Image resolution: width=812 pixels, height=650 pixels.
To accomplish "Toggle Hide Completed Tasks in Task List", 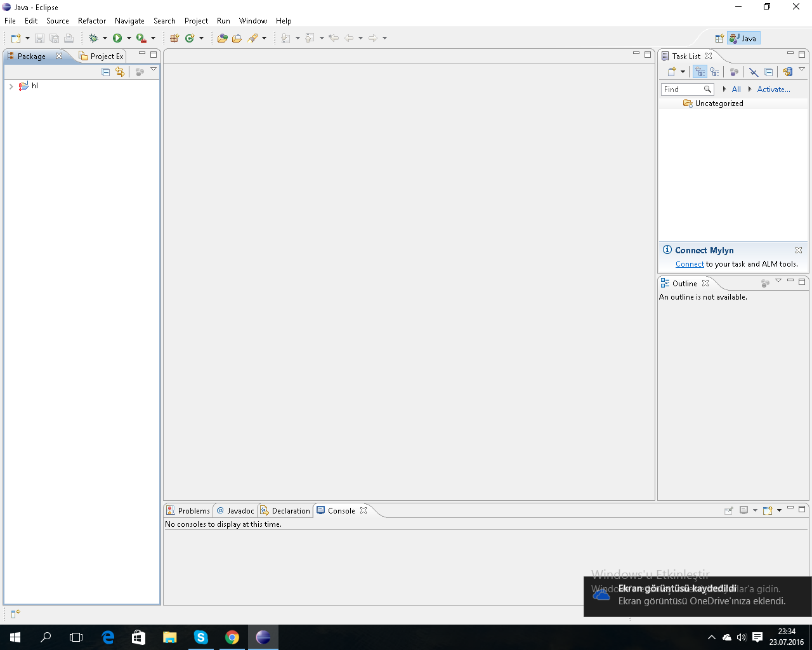I will coord(754,72).
